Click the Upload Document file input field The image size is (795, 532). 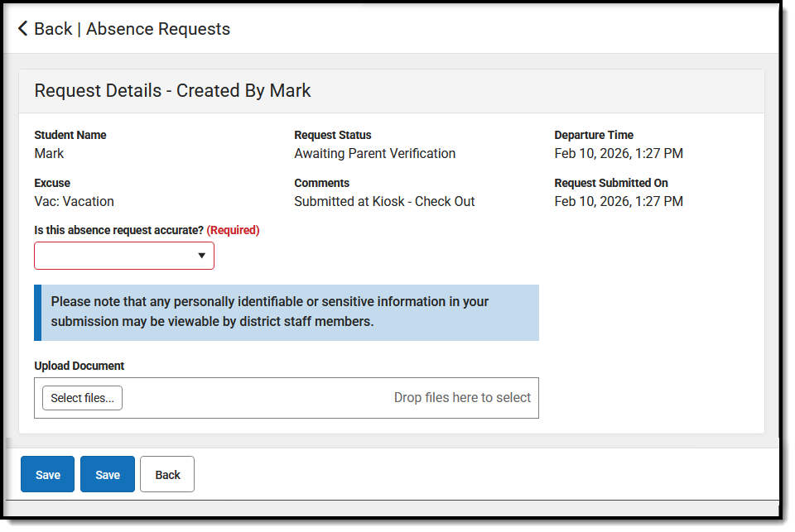pyautogui.click(x=287, y=397)
